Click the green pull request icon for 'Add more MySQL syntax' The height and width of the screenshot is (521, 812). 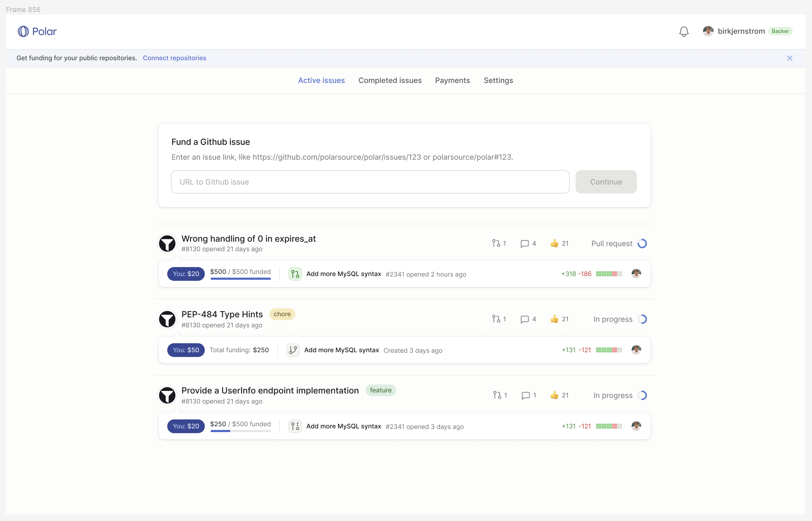pos(294,274)
